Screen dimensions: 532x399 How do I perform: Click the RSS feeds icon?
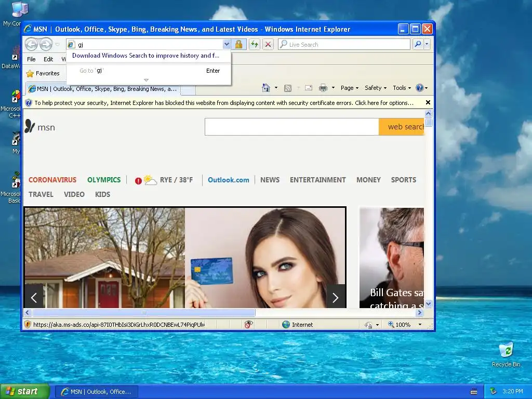[288, 88]
